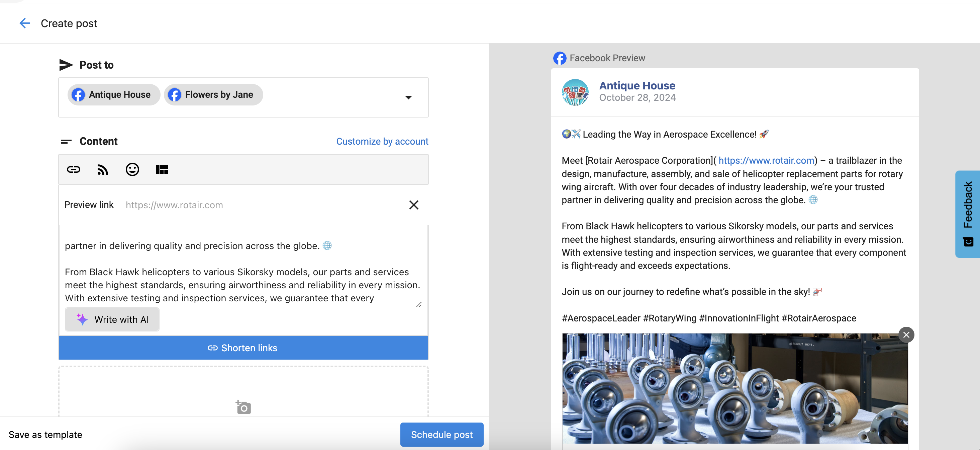Click the template layout icon in toolbar
This screenshot has width=980, height=450.
(x=162, y=169)
